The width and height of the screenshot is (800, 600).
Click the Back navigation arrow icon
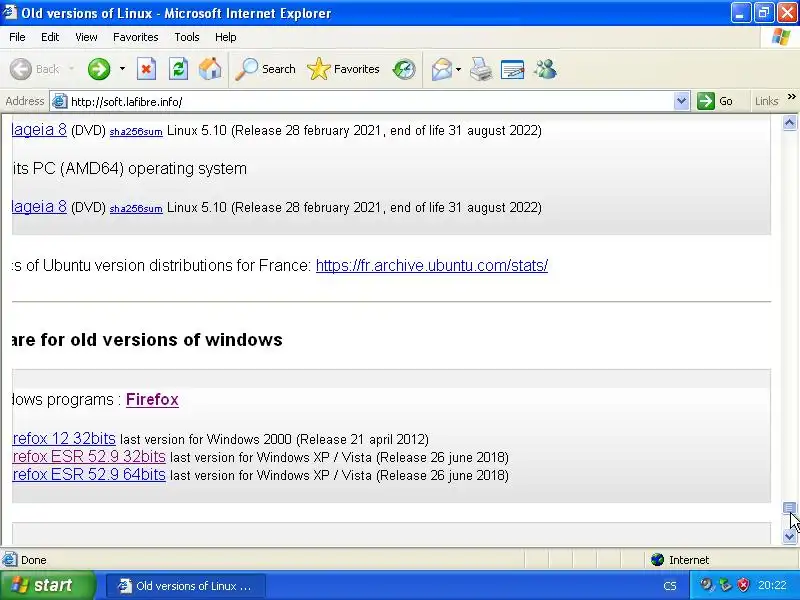pyautogui.click(x=21, y=69)
